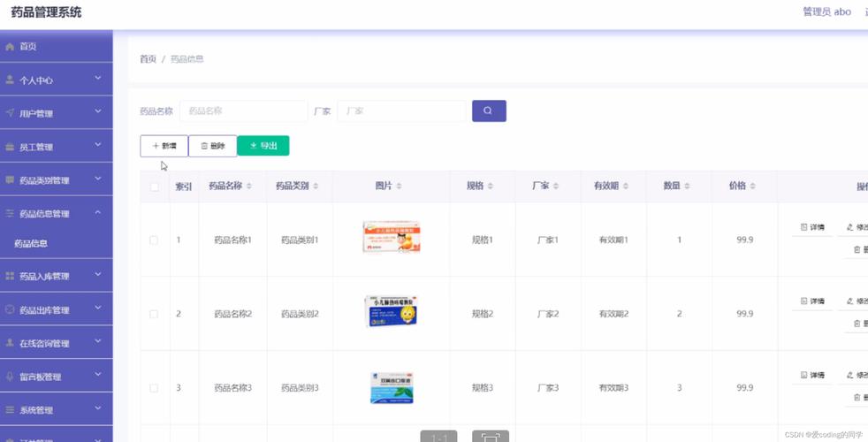
Task: Click sort arrows on 药品名称 column
Action: [x=249, y=187]
